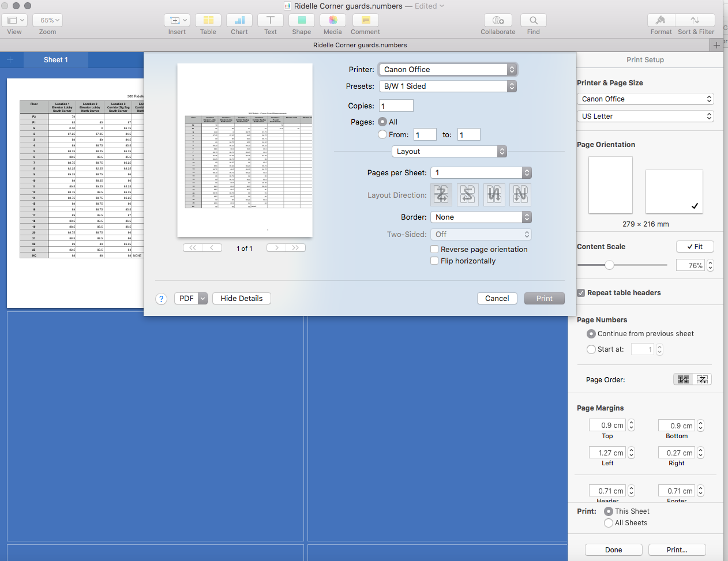Image resolution: width=728 pixels, height=561 pixels.
Task: Enable Reverse page orientation checkbox
Action: [434, 249]
